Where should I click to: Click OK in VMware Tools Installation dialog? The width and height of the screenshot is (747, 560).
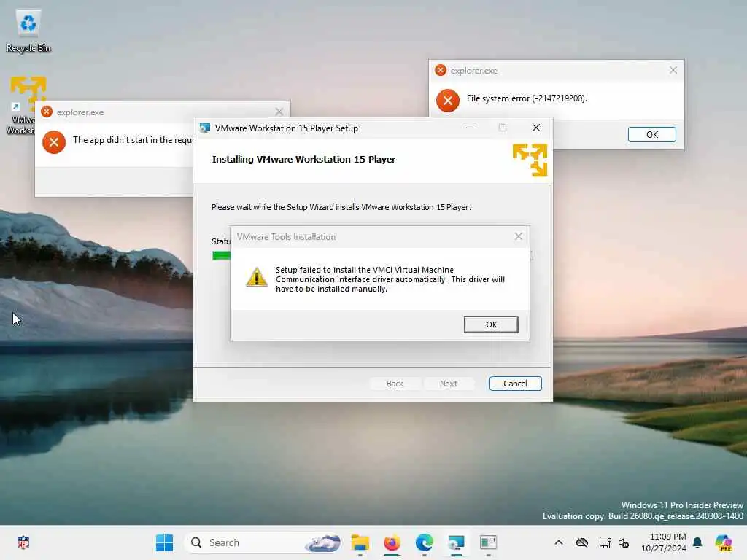pos(491,324)
